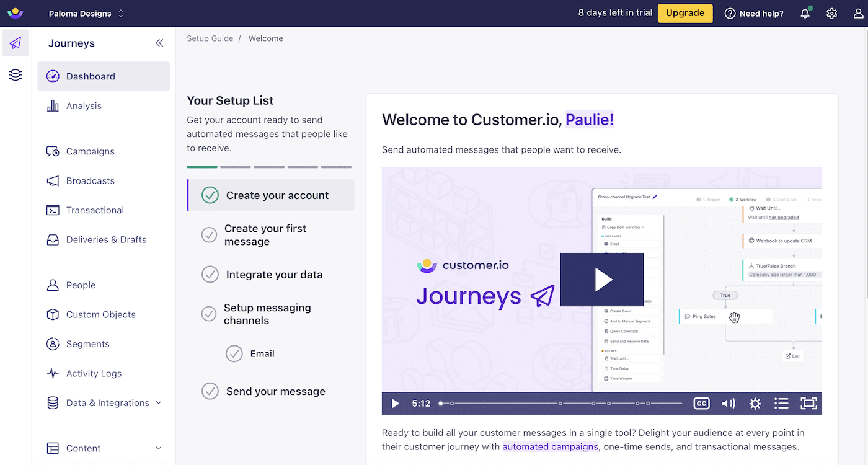Follow the automated campaigns link
868x465 pixels.
[550, 447]
